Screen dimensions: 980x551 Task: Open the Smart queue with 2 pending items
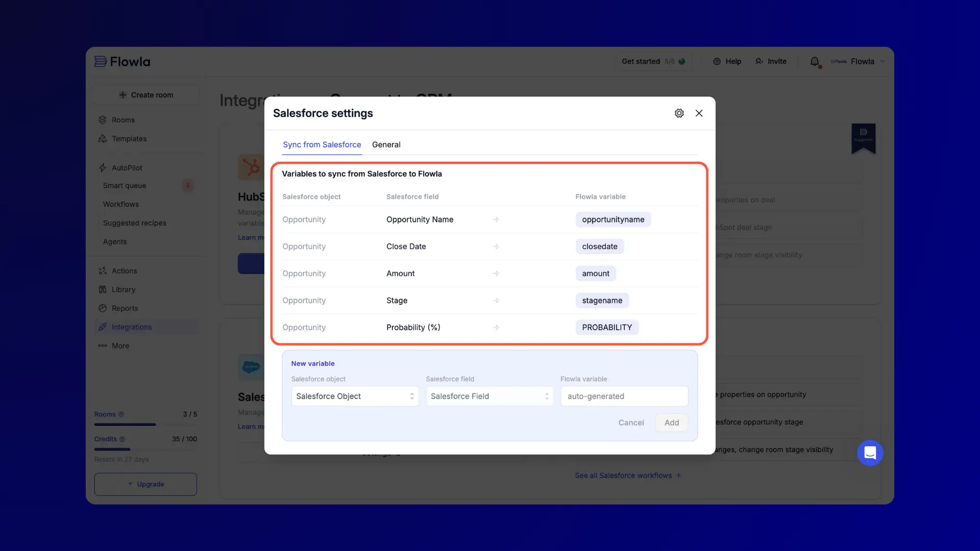[x=125, y=186]
